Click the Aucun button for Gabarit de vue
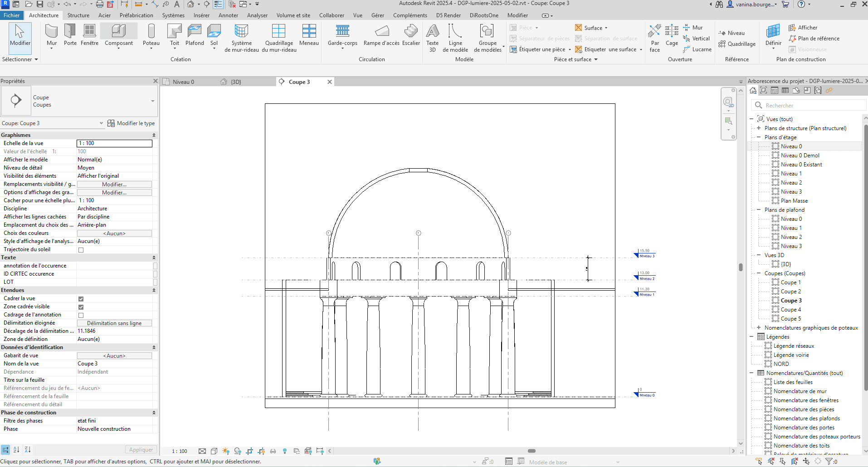 point(114,356)
